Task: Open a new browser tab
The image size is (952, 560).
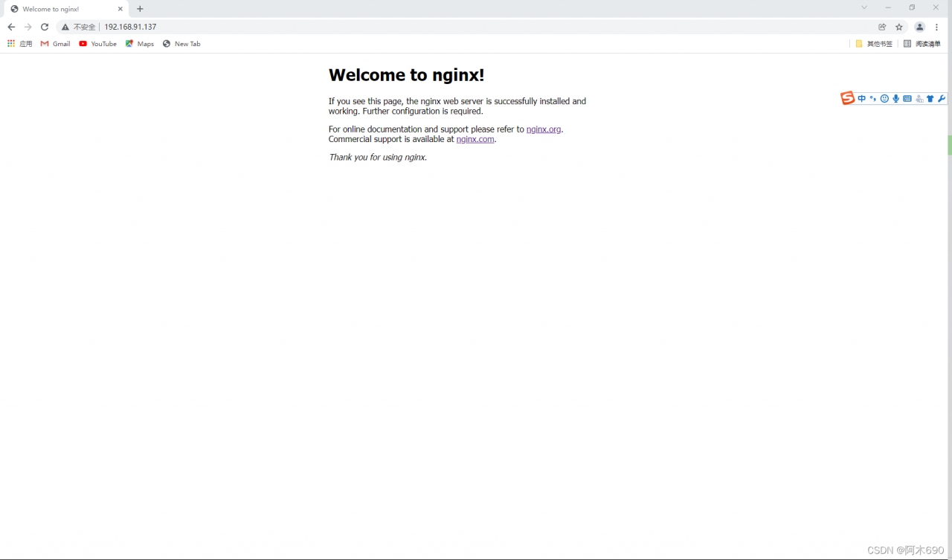Action: point(140,9)
